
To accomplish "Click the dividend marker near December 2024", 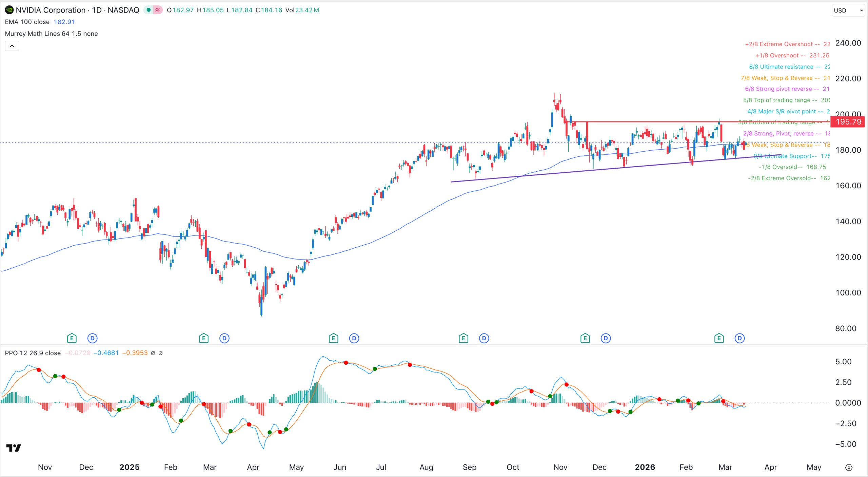I will 92,338.
